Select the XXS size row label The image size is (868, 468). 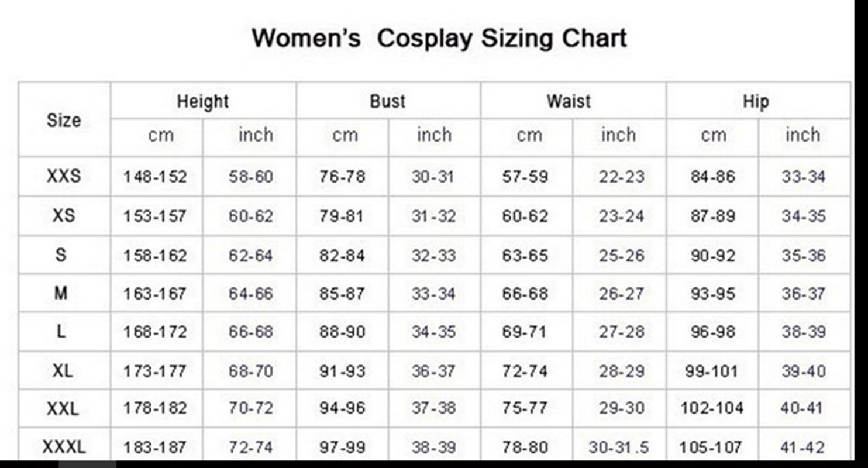[x=64, y=176]
